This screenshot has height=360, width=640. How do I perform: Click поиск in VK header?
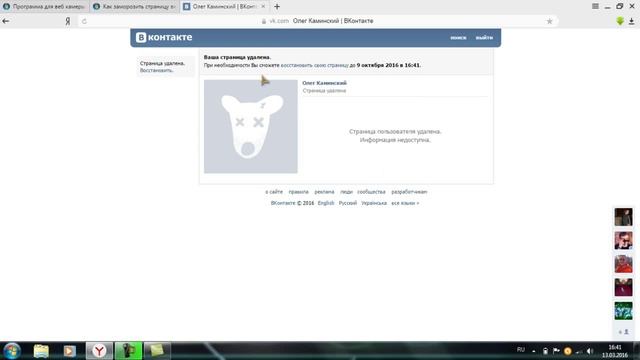458,38
